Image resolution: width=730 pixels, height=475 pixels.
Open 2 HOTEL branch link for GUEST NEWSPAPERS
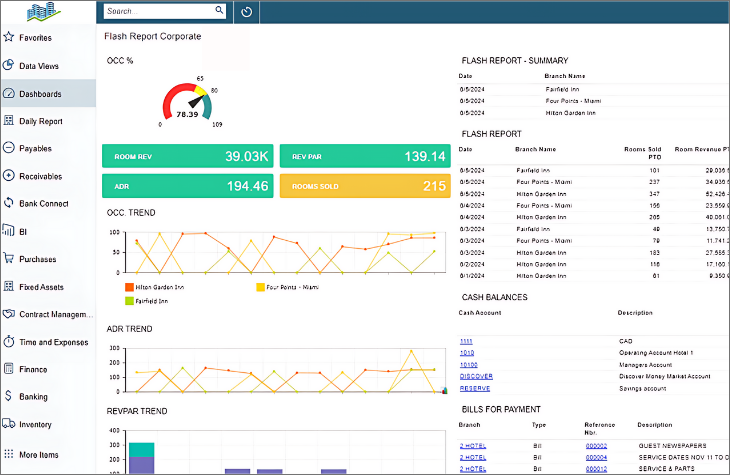[473, 446]
